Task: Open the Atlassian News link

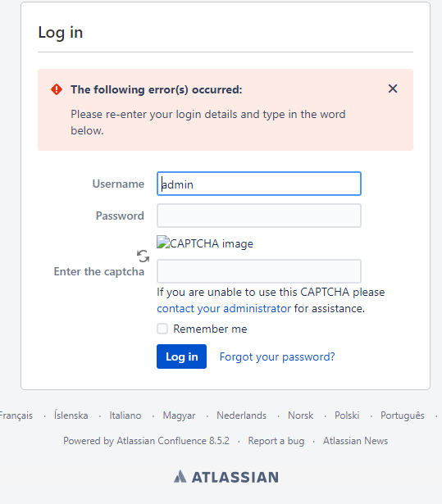Action: tap(355, 441)
